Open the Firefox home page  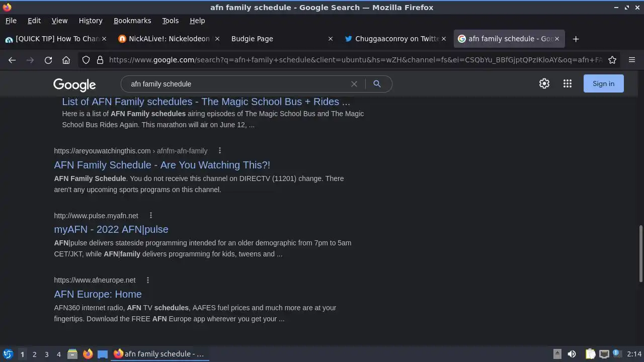(x=66, y=60)
